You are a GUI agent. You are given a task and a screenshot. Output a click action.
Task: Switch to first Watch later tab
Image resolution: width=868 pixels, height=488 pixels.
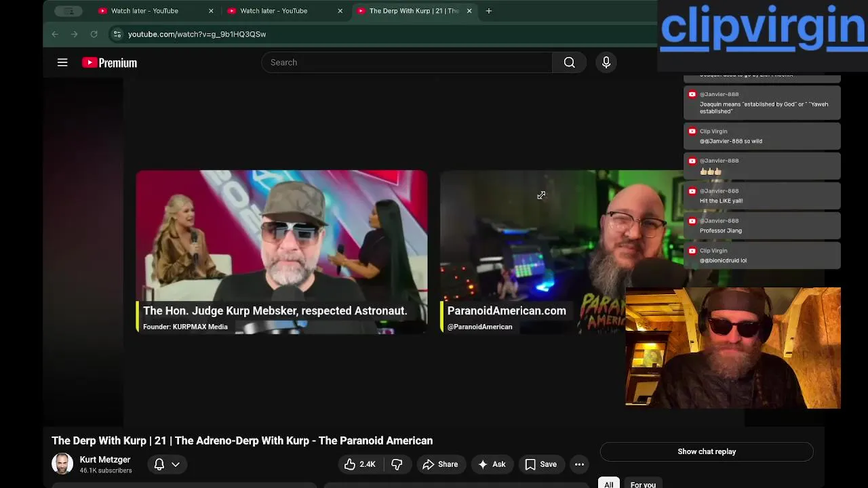[x=144, y=11]
